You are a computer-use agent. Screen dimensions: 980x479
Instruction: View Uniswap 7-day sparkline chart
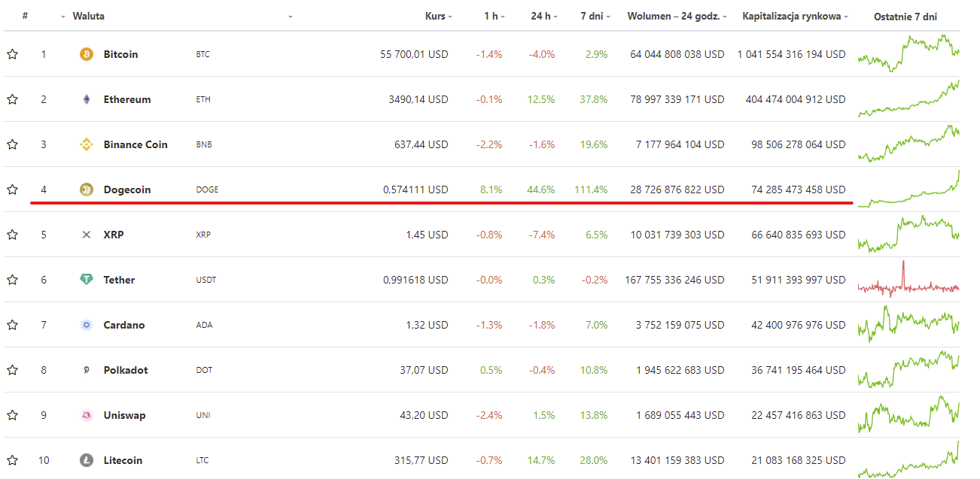[x=908, y=414]
